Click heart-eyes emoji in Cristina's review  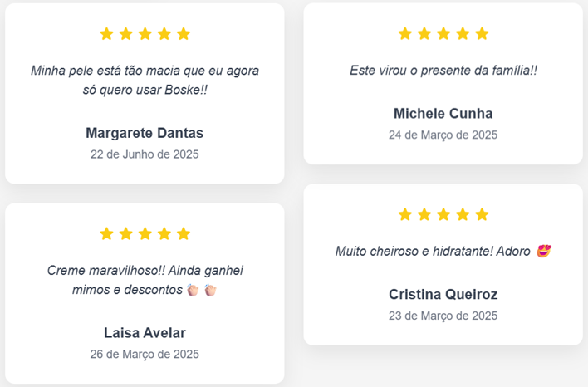click(544, 251)
